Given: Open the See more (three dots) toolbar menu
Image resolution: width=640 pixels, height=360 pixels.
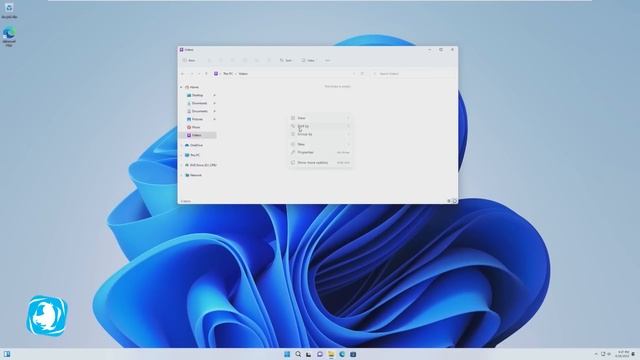Looking at the screenshot, I should pyautogui.click(x=327, y=60).
